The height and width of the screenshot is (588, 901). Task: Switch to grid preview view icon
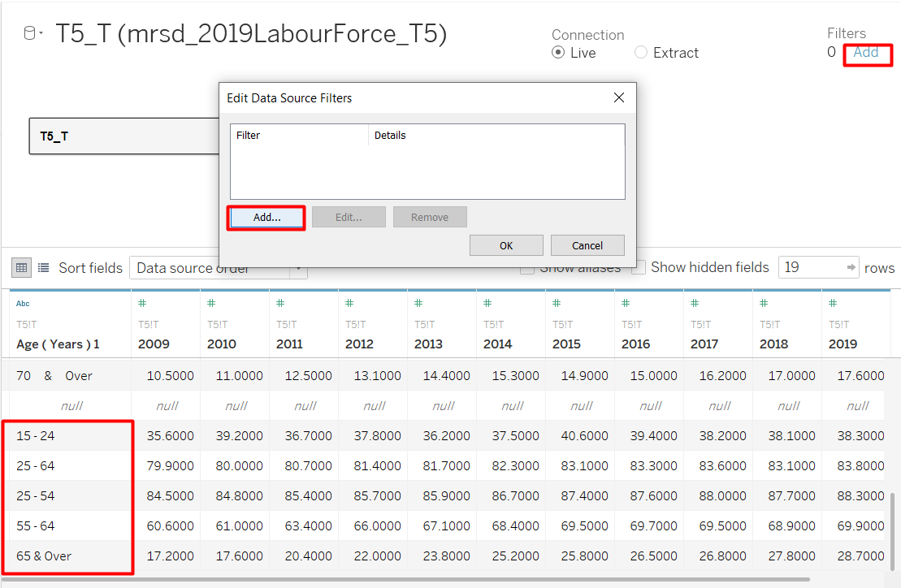23,267
